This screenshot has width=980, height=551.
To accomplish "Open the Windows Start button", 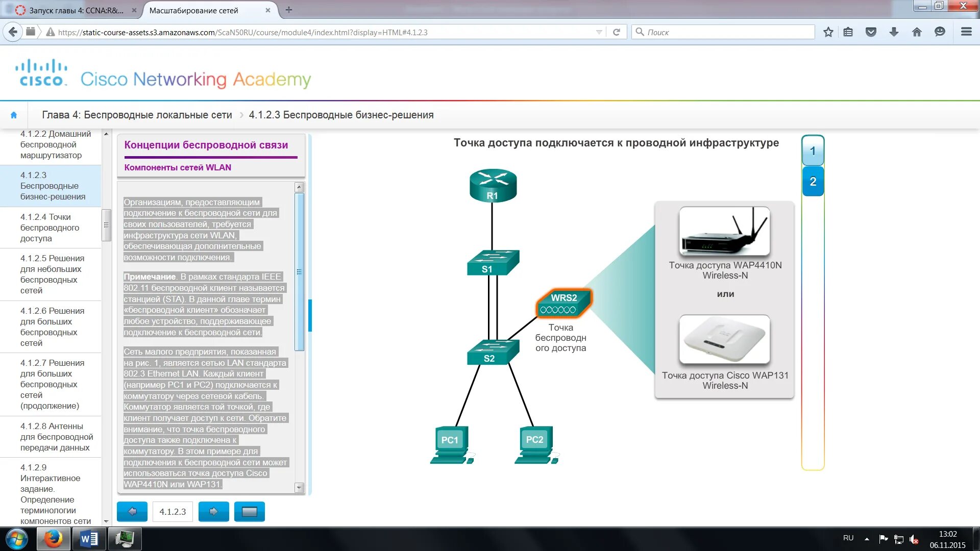I will click(16, 539).
